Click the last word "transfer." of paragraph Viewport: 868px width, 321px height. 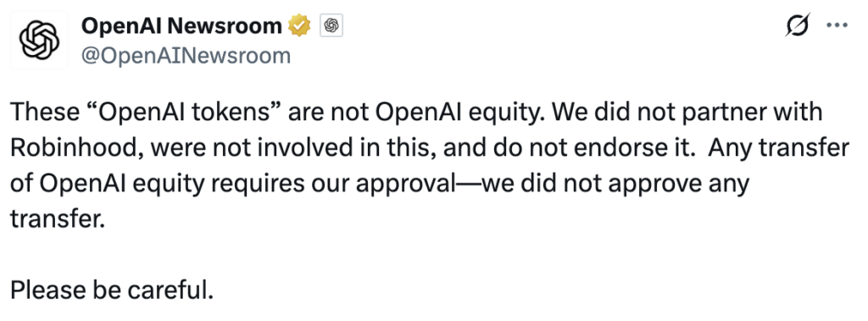pyautogui.click(x=57, y=219)
